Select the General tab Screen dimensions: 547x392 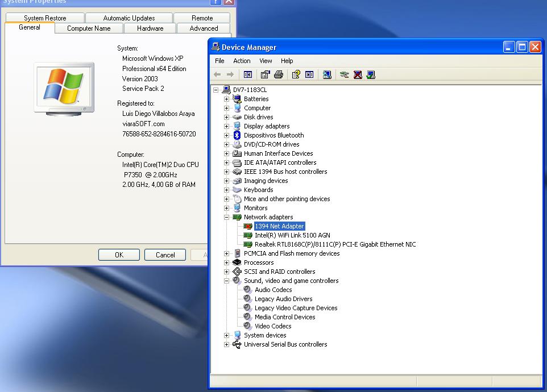30,27
